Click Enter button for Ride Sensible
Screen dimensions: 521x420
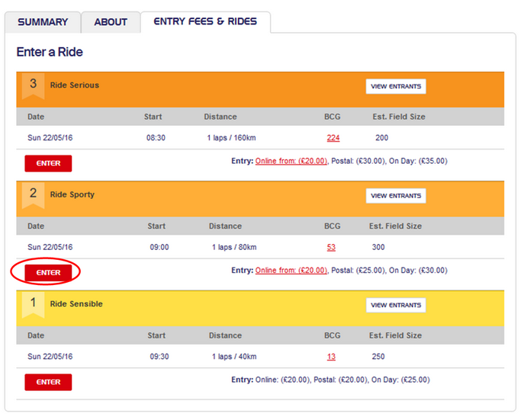click(48, 382)
